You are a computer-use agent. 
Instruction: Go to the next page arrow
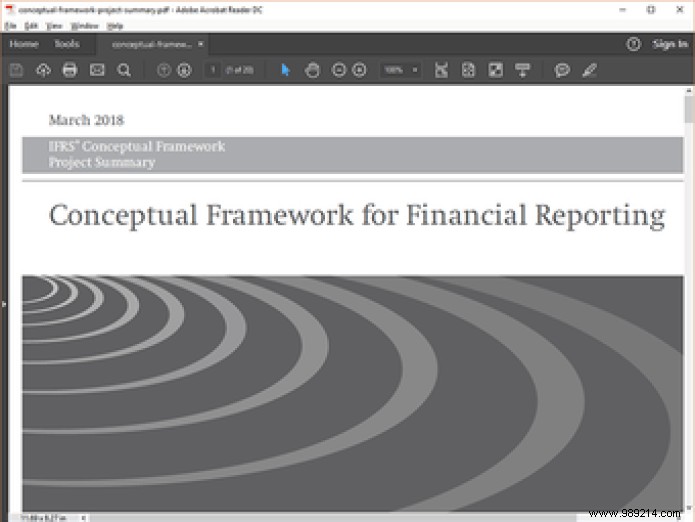184,70
